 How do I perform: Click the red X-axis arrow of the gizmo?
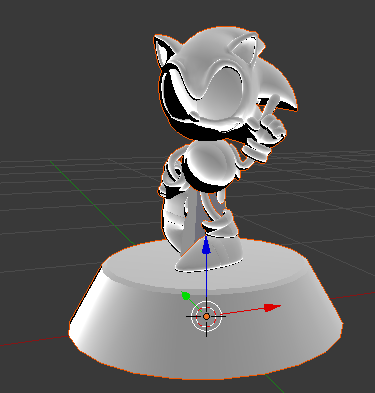[x=273, y=308]
